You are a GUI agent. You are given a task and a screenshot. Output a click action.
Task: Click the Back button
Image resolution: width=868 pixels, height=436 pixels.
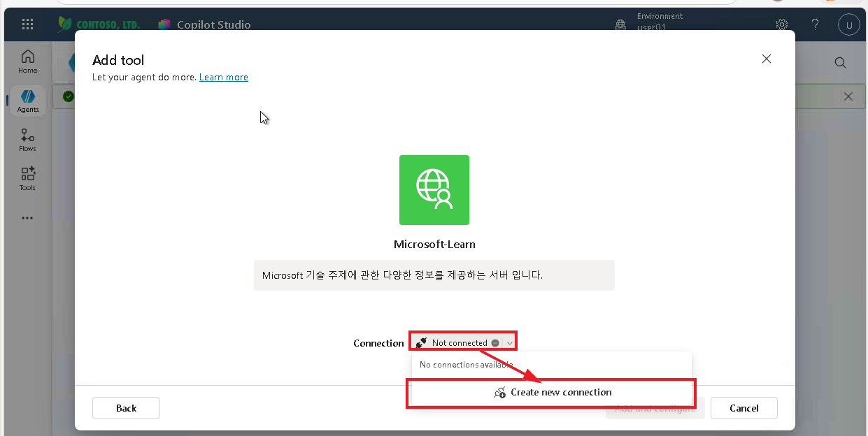point(126,408)
